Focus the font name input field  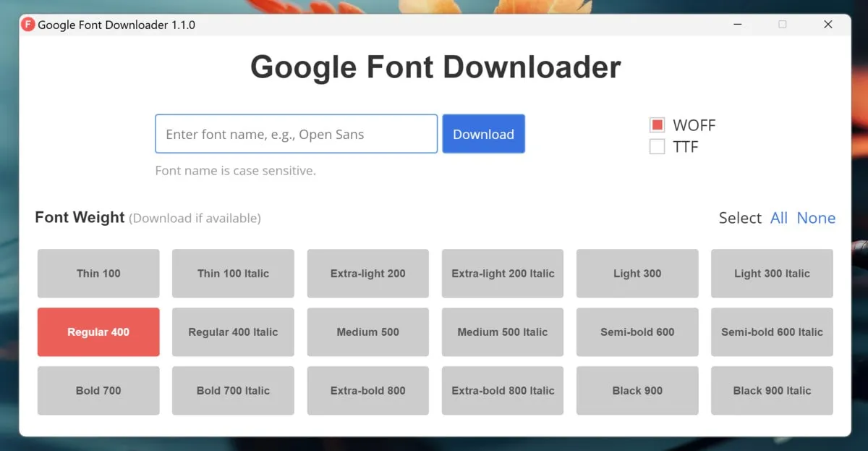pyautogui.click(x=297, y=134)
